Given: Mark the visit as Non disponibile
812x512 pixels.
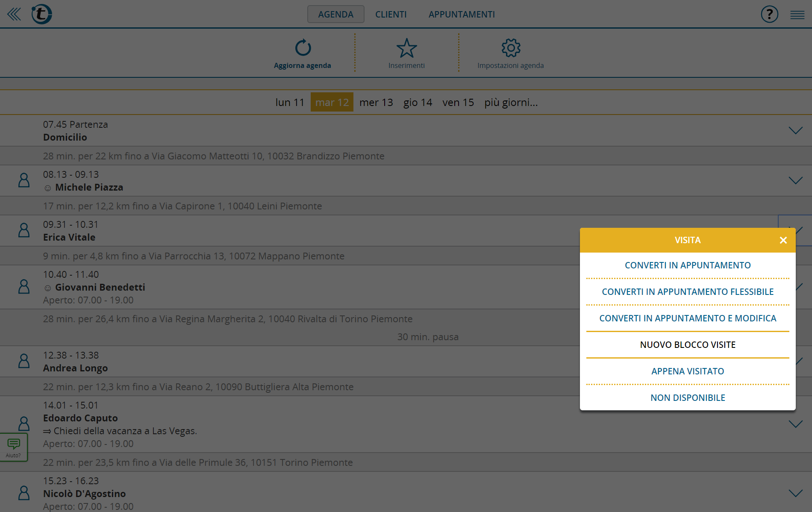Looking at the screenshot, I should (x=687, y=397).
